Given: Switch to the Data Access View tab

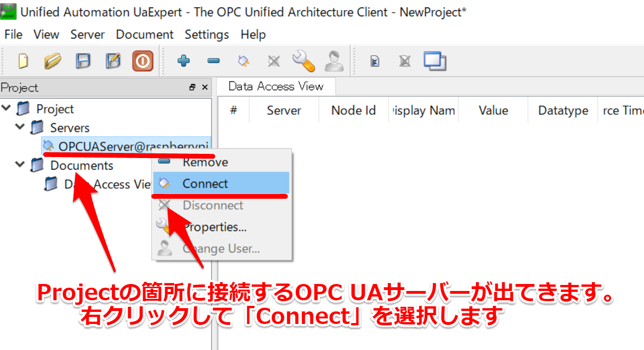Looking at the screenshot, I should pos(276,86).
